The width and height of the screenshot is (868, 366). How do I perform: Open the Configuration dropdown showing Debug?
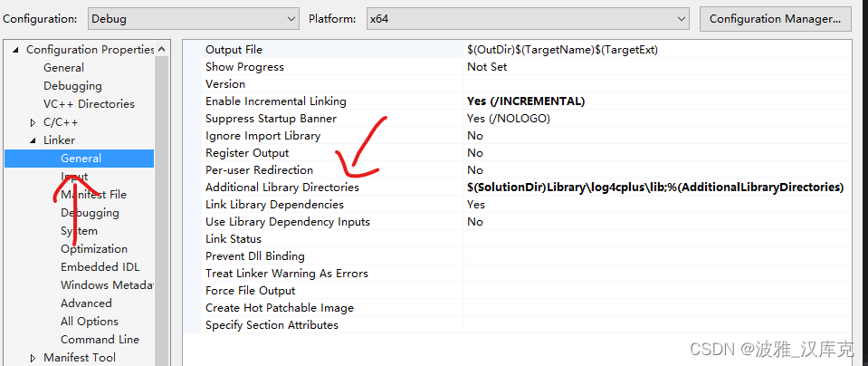point(193,19)
